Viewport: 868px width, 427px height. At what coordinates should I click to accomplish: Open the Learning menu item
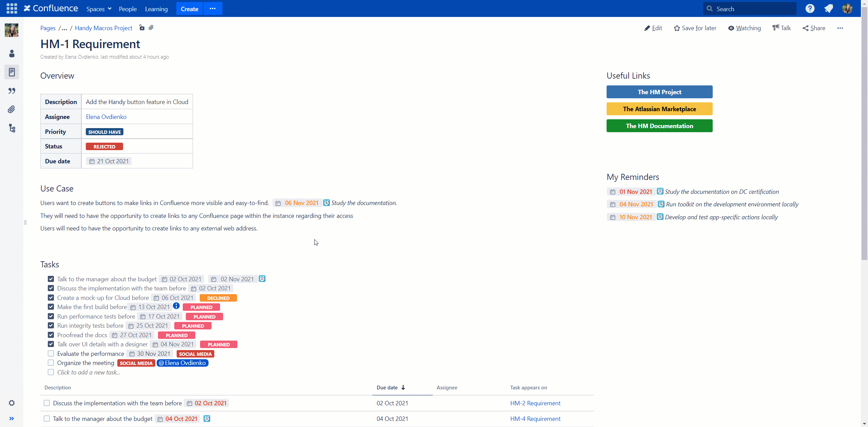[156, 9]
